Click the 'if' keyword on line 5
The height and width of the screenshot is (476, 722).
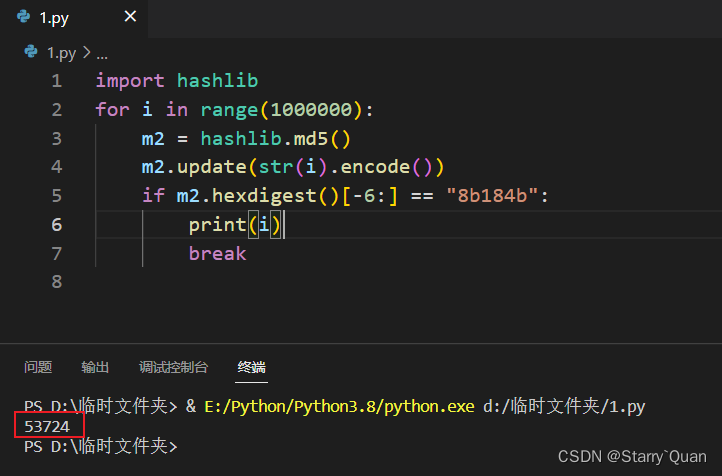coord(153,196)
